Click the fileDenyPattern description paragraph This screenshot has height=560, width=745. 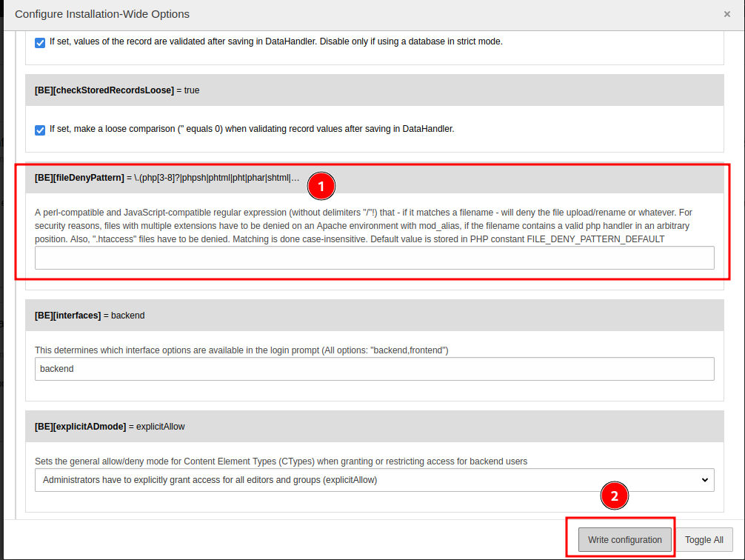coord(364,226)
